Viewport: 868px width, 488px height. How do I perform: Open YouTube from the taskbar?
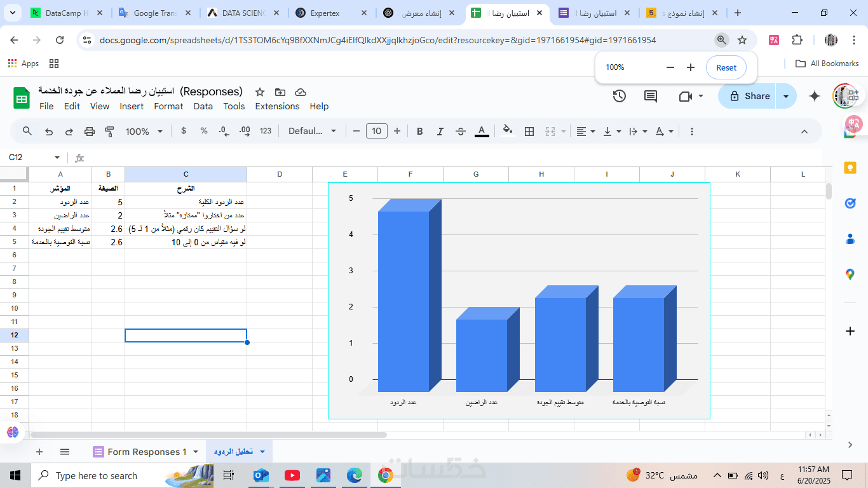[x=292, y=475]
